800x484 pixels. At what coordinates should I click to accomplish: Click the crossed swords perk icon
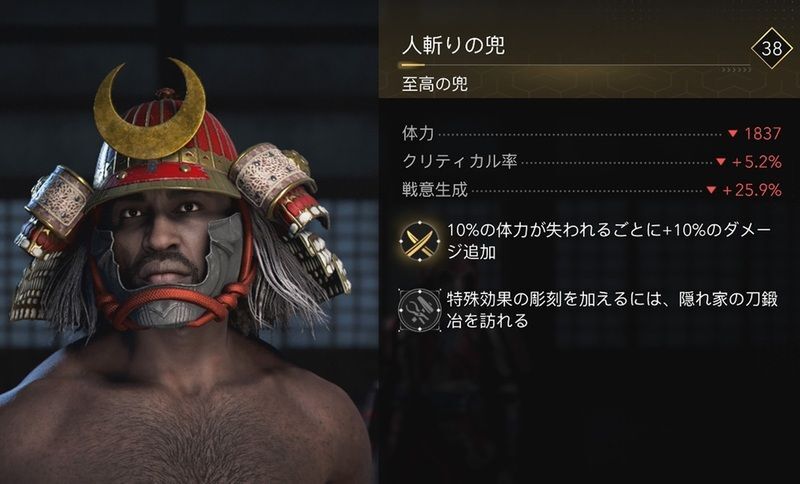[x=419, y=241]
